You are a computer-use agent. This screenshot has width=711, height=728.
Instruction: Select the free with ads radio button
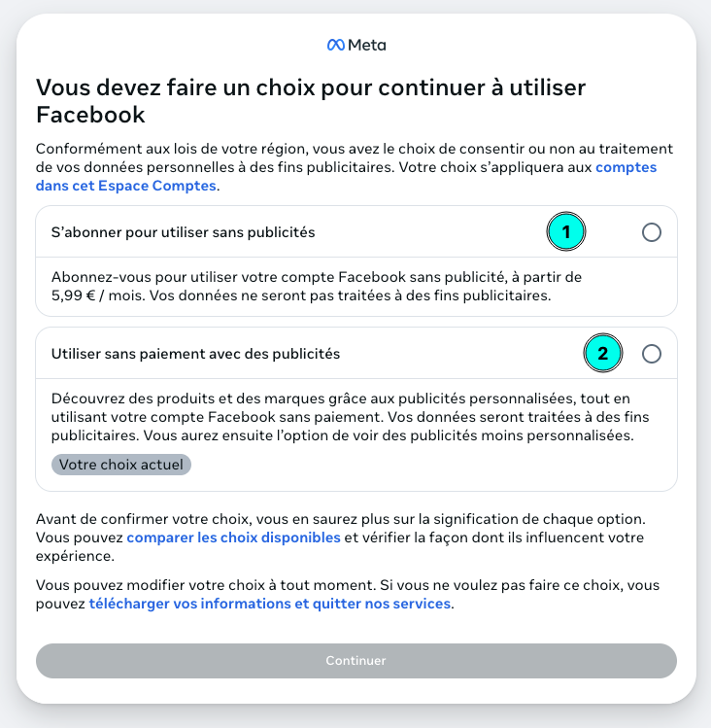click(652, 354)
